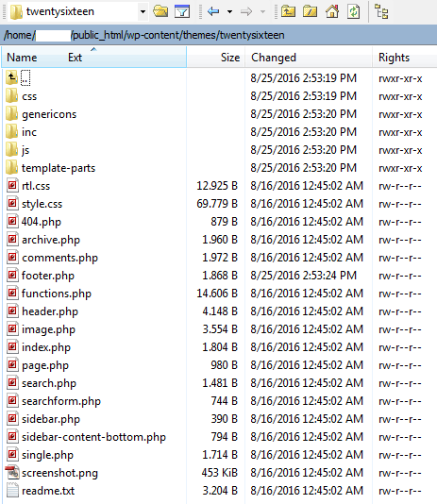This screenshot has height=504, width=437.
Task: Select the parent directory '..' entry
Action: click(x=25, y=78)
